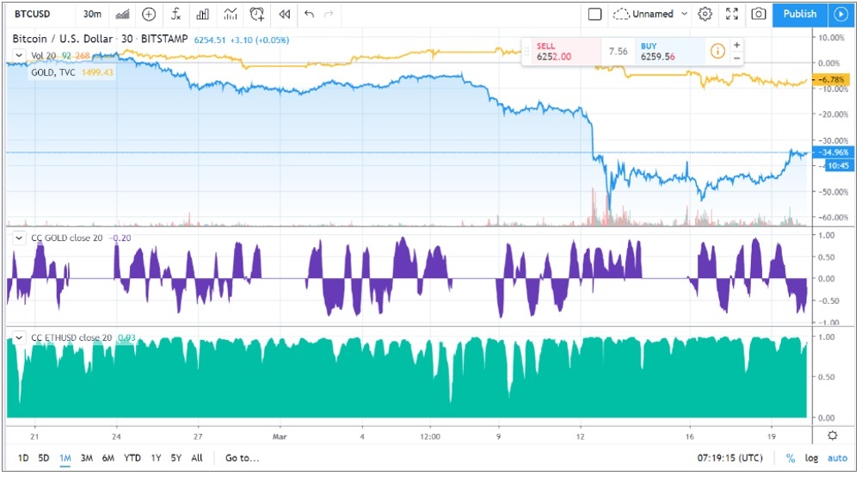Click the Compare or add symbol icon
This screenshot has height=482, width=868.
point(149,14)
